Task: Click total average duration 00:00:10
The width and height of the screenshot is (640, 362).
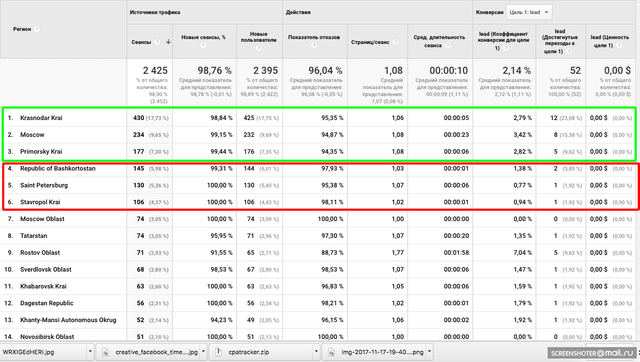Action: point(449,71)
